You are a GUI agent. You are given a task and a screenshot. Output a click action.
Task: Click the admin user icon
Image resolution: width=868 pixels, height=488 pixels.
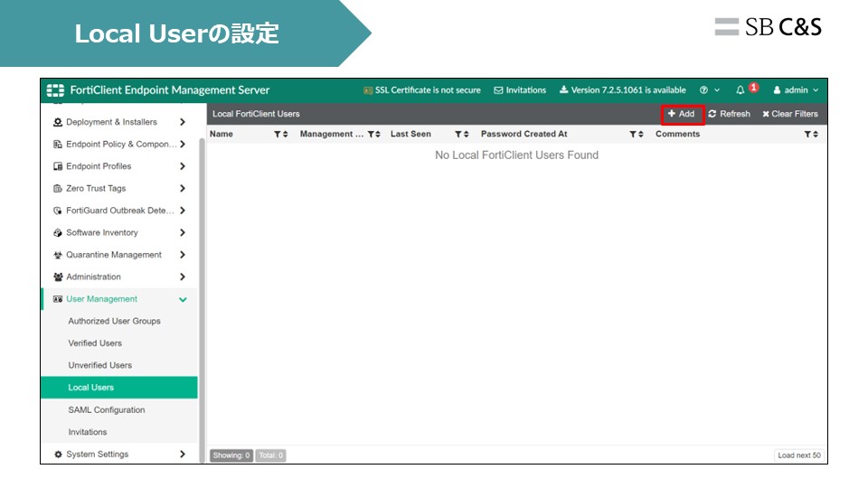click(778, 90)
